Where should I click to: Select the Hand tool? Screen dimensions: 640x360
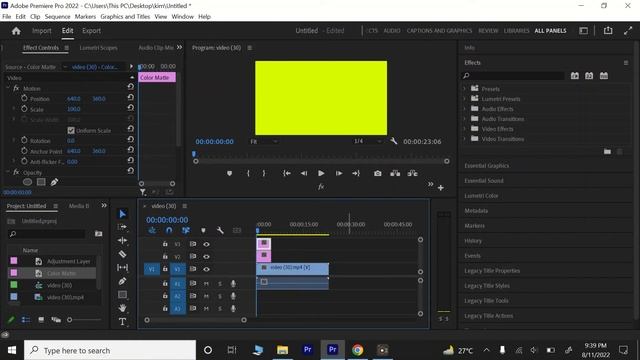click(x=122, y=308)
